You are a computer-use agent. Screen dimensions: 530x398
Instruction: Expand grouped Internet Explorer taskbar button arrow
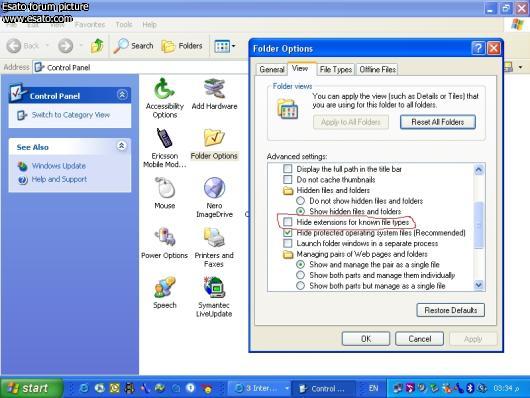click(287, 388)
